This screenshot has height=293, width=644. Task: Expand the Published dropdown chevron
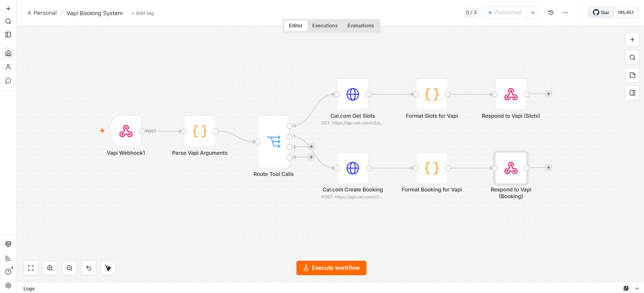click(533, 12)
